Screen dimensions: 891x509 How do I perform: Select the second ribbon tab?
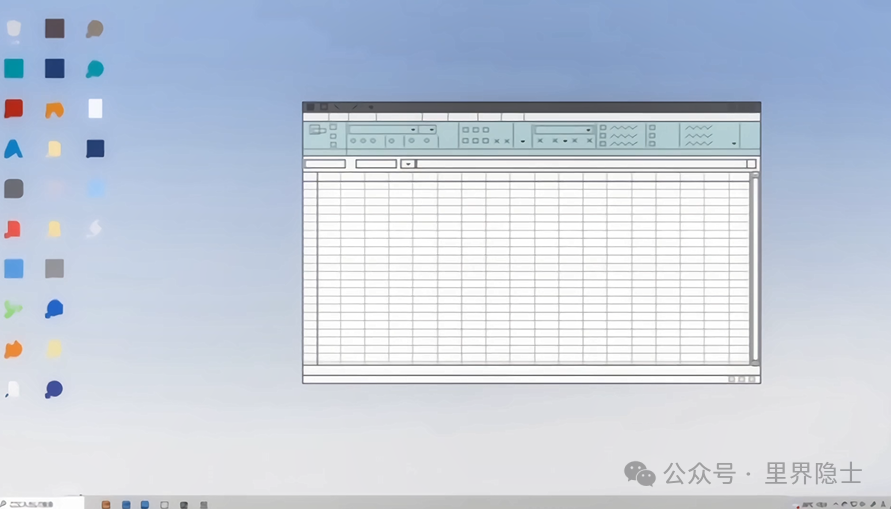pos(338,117)
